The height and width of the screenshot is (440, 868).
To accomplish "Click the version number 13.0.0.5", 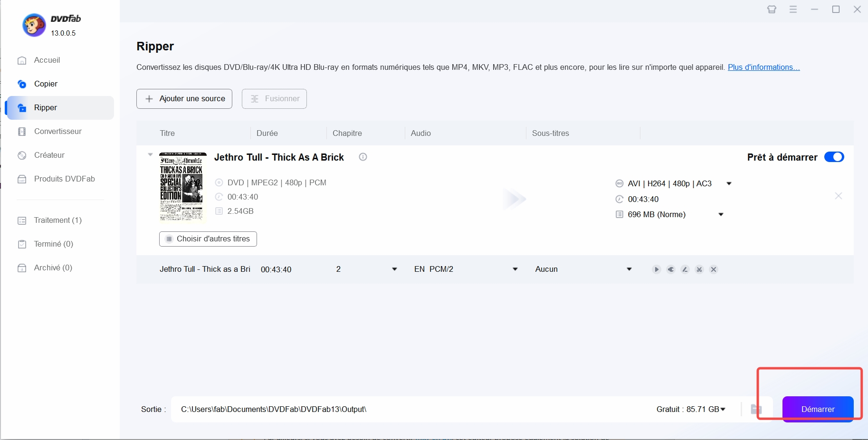I will (63, 33).
